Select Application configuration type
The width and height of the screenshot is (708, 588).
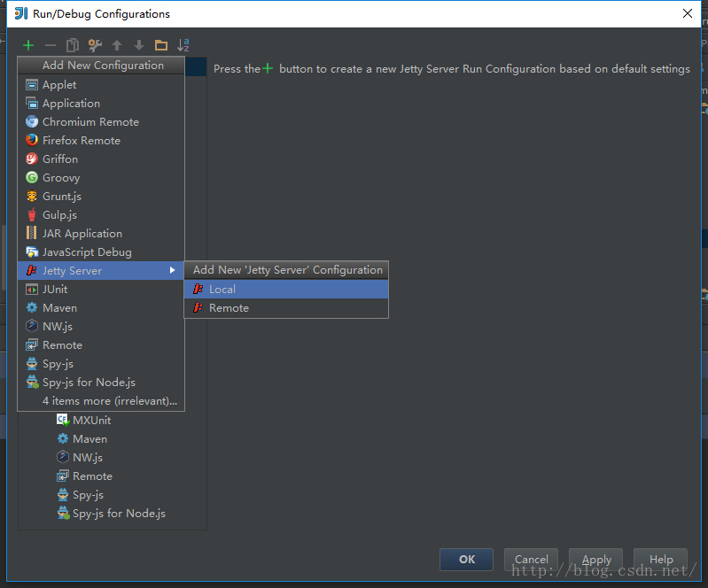tap(101, 104)
